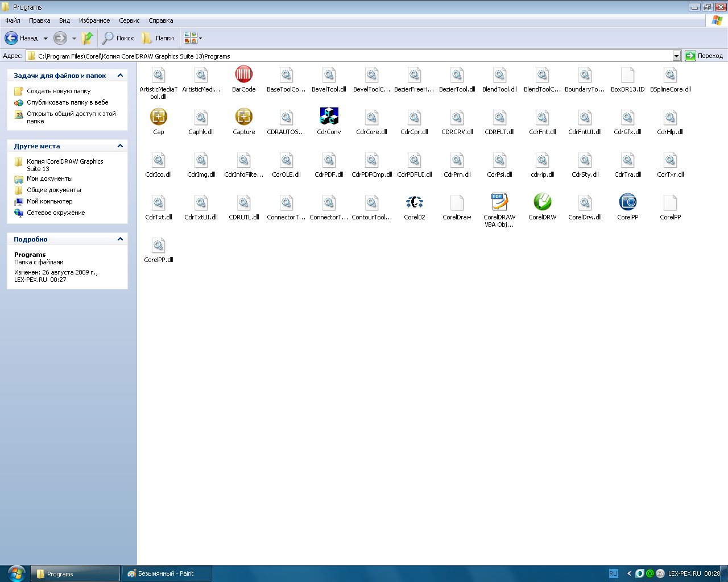
Task: Click the taskbar clock showing 00:28
Action: pos(712,573)
